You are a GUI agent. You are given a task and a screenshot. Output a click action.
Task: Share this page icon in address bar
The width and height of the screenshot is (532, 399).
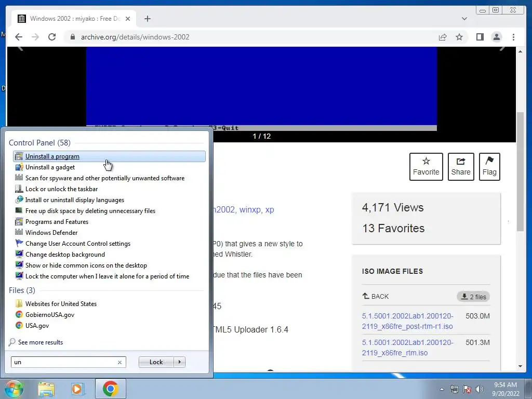[x=443, y=37]
